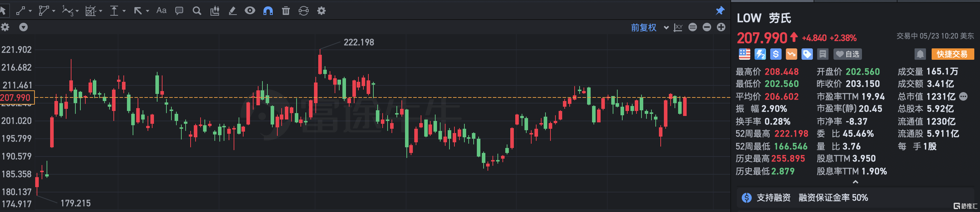Select the arrow marker tool

tap(138, 11)
